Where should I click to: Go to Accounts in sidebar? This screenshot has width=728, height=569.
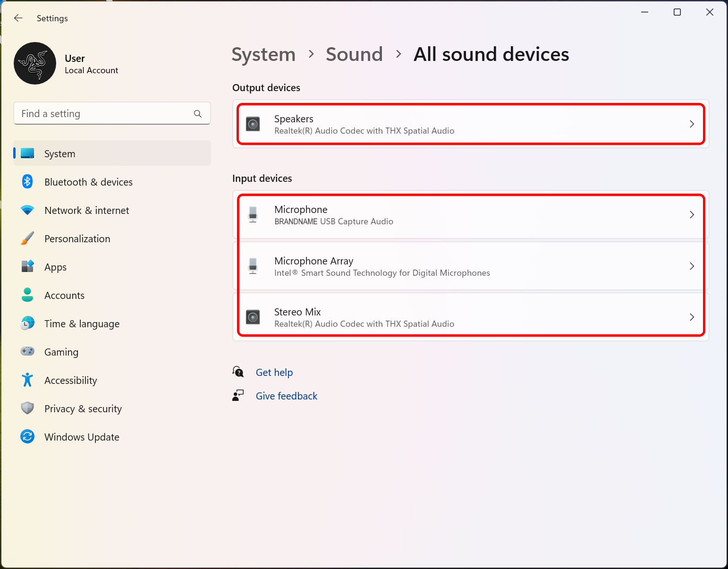tap(64, 296)
